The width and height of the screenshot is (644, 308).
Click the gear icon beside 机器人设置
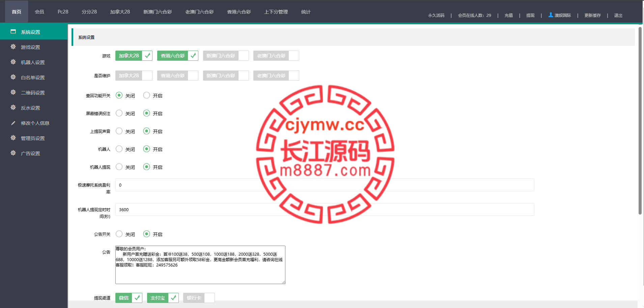[x=13, y=62]
